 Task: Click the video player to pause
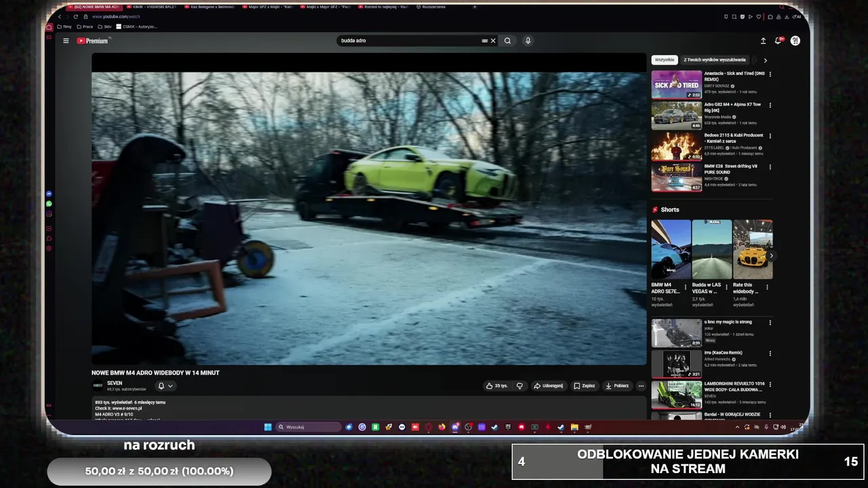pos(369,209)
